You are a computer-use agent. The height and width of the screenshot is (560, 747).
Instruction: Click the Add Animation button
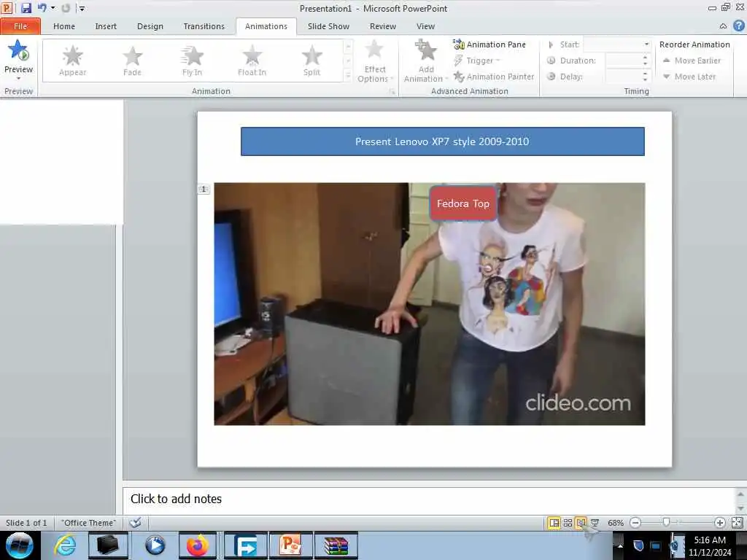[x=425, y=61]
